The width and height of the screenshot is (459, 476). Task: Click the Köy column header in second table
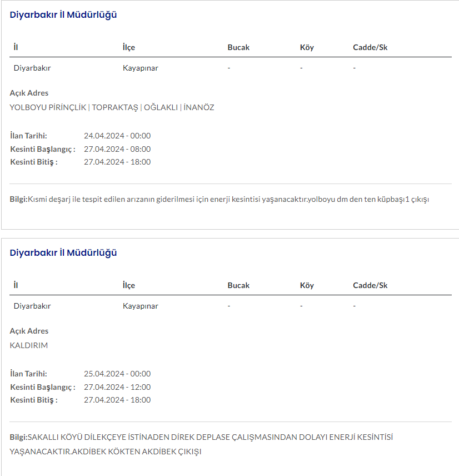click(307, 285)
